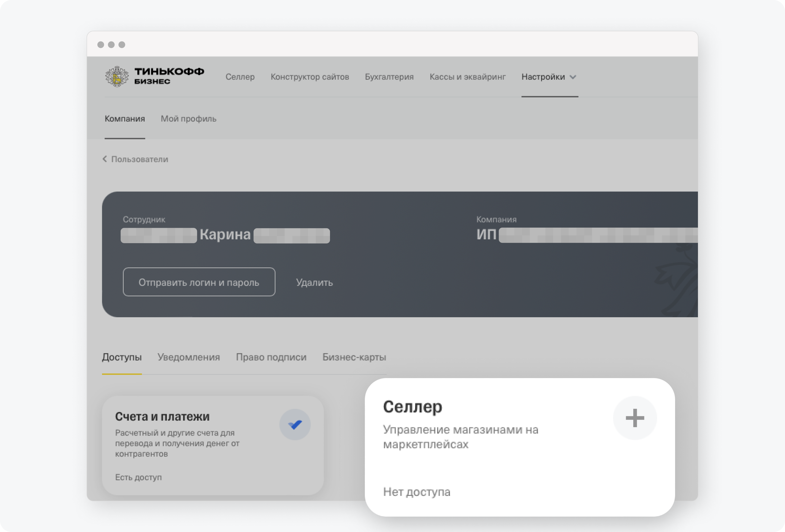This screenshot has width=785, height=532.
Task: Click the Нет доступа status text
Action: coord(417,492)
